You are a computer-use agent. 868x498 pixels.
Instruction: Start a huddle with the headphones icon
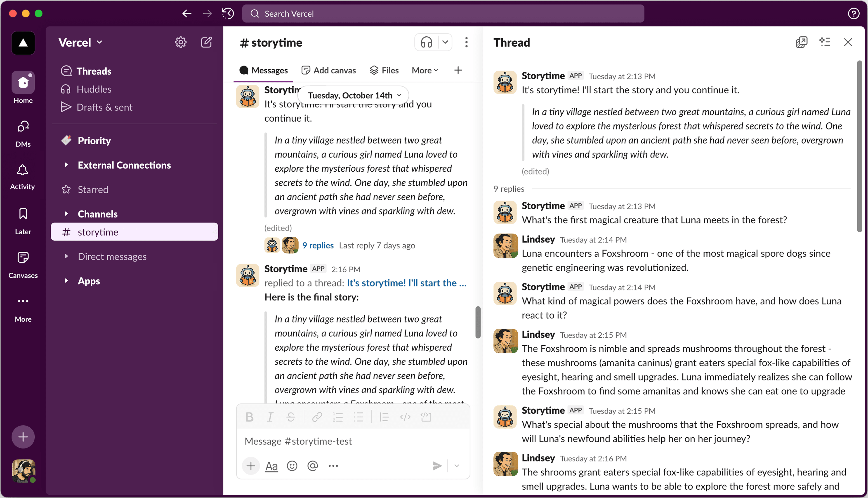(x=426, y=42)
